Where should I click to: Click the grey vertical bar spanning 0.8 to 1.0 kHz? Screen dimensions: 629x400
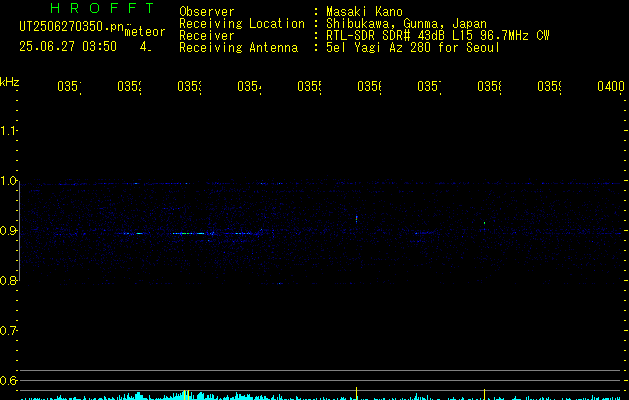coord(19,231)
